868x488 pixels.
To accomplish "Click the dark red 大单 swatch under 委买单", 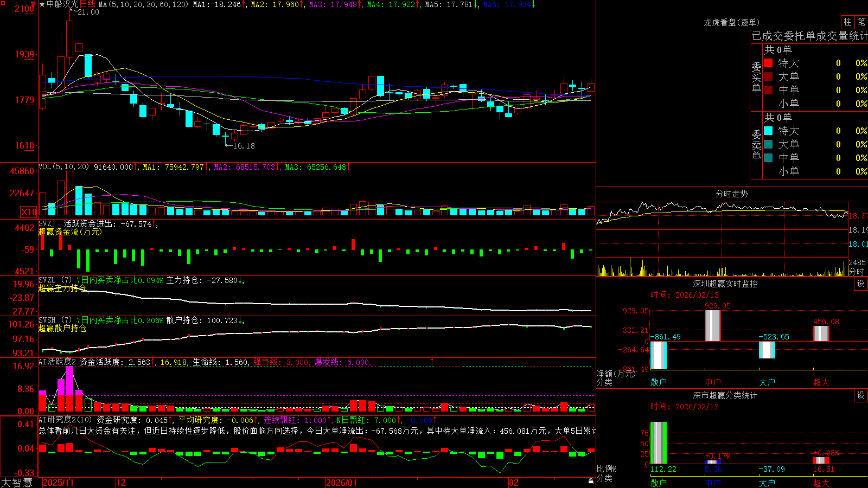I will 768,76.
